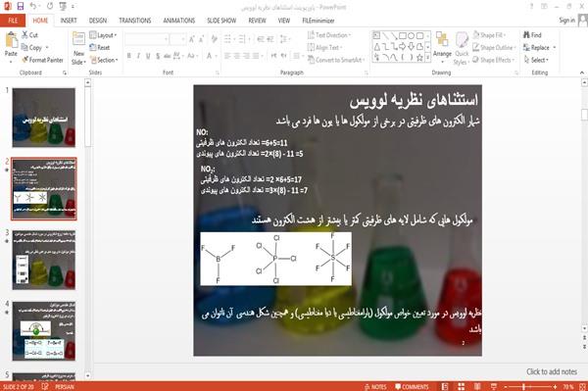Switch to ANIMATIONS tab
588x391 pixels.
(179, 21)
